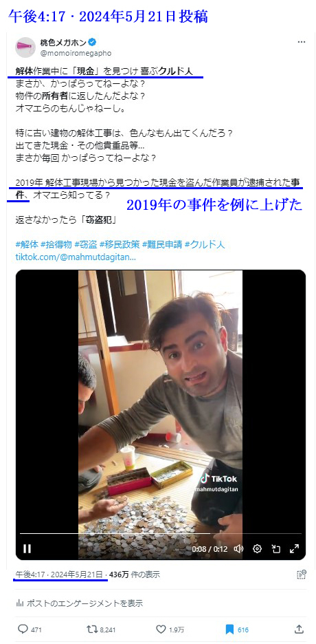Open the 桃色メガホン profile avatar
The height and width of the screenshot is (644, 316).
tap(25, 47)
